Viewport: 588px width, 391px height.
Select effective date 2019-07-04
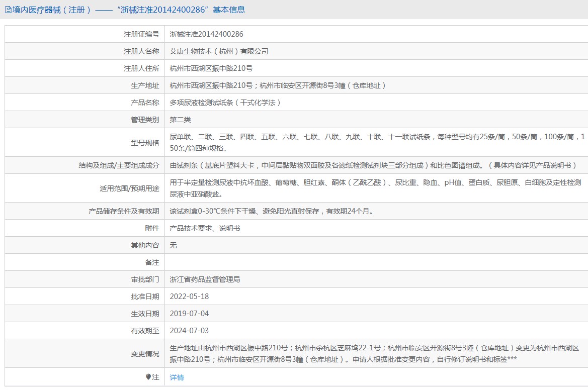coord(189,314)
